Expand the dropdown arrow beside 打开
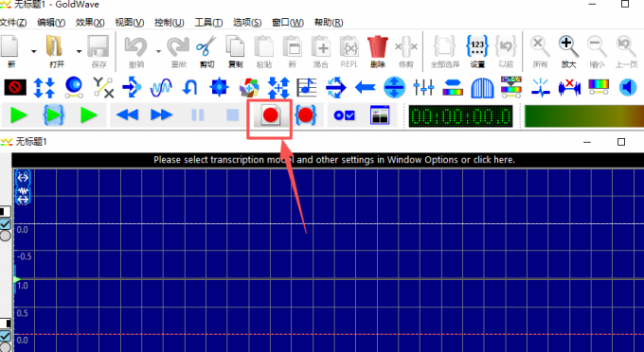The height and width of the screenshot is (352, 644). [x=79, y=51]
